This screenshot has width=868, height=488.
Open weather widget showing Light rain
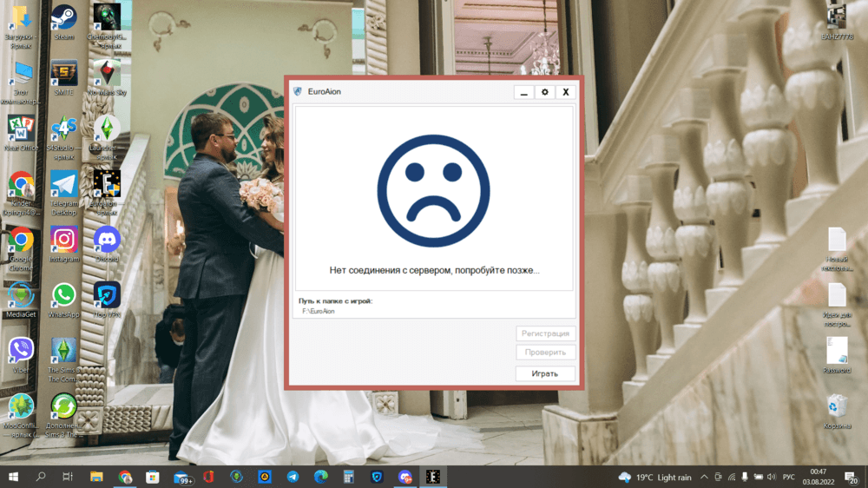(655, 477)
